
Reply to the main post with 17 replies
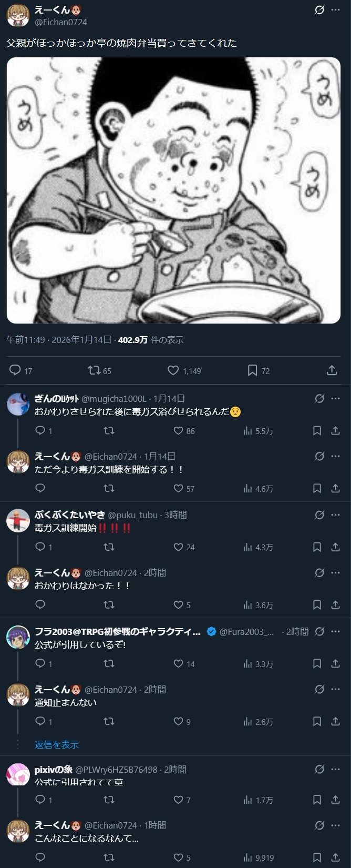[x=21, y=370]
